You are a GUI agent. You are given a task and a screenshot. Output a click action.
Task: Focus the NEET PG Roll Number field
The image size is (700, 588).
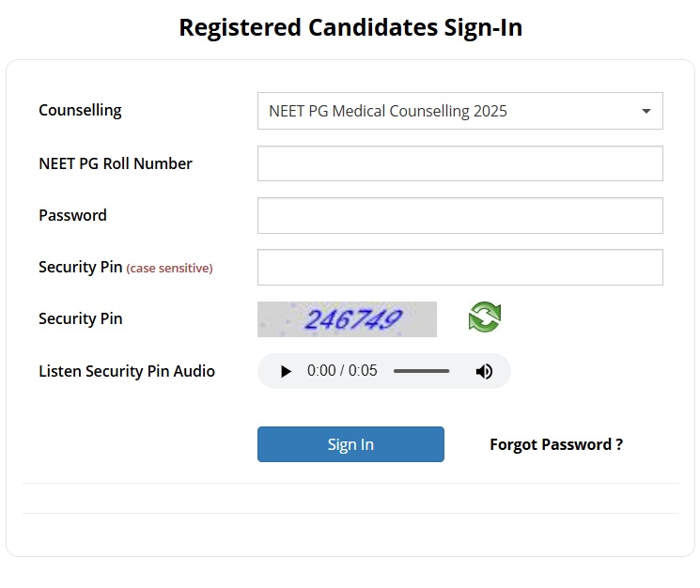(459, 163)
